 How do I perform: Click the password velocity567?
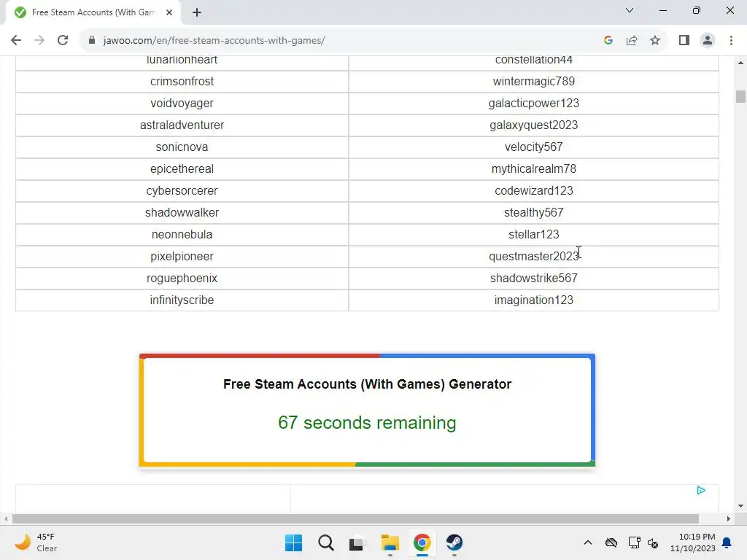533,147
